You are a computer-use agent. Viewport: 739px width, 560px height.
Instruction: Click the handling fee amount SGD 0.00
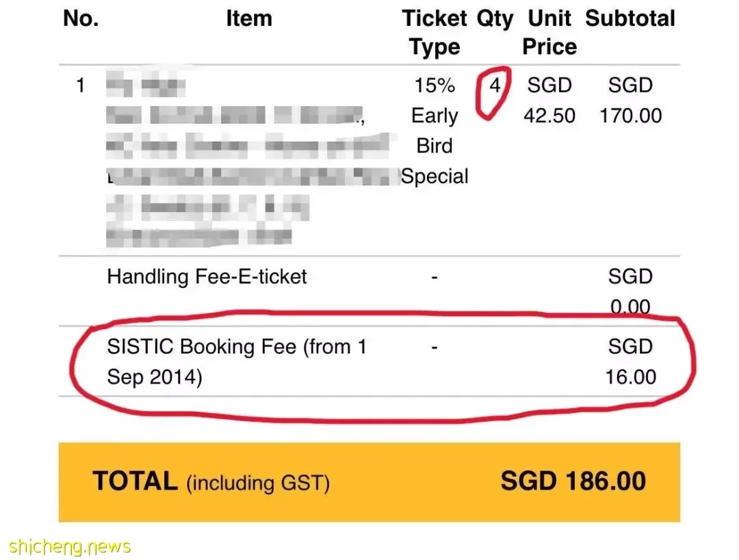click(631, 291)
